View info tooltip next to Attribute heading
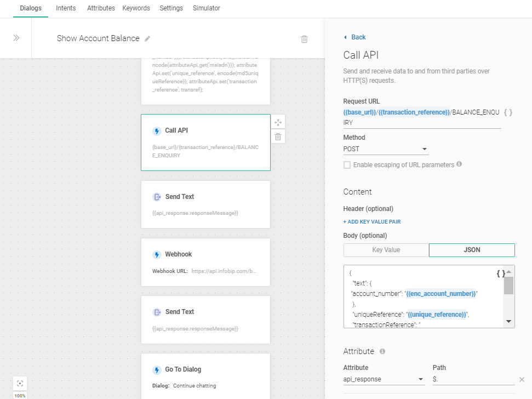The height and width of the screenshot is (399, 532). pos(382,351)
